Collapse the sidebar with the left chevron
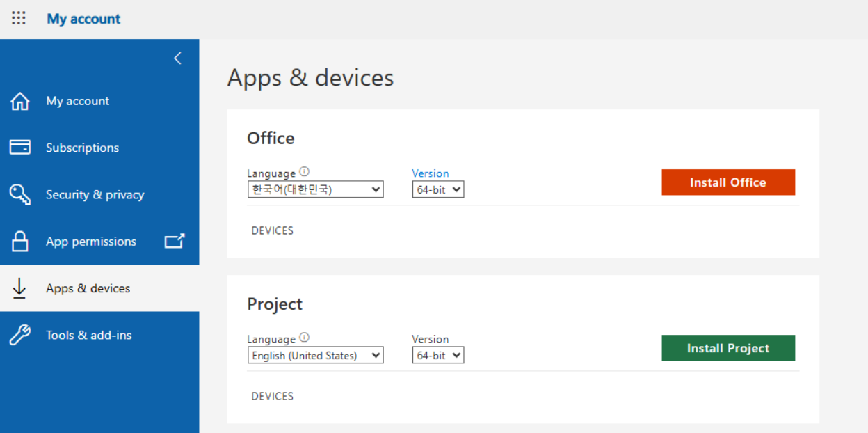Viewport: 868px width, 433px height. (177, 58)
